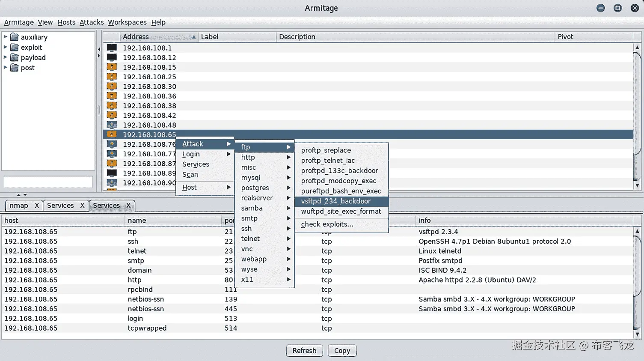Screen dimensions: 644x361
Task: Select check exploits... option
Action: pos(341,224)
